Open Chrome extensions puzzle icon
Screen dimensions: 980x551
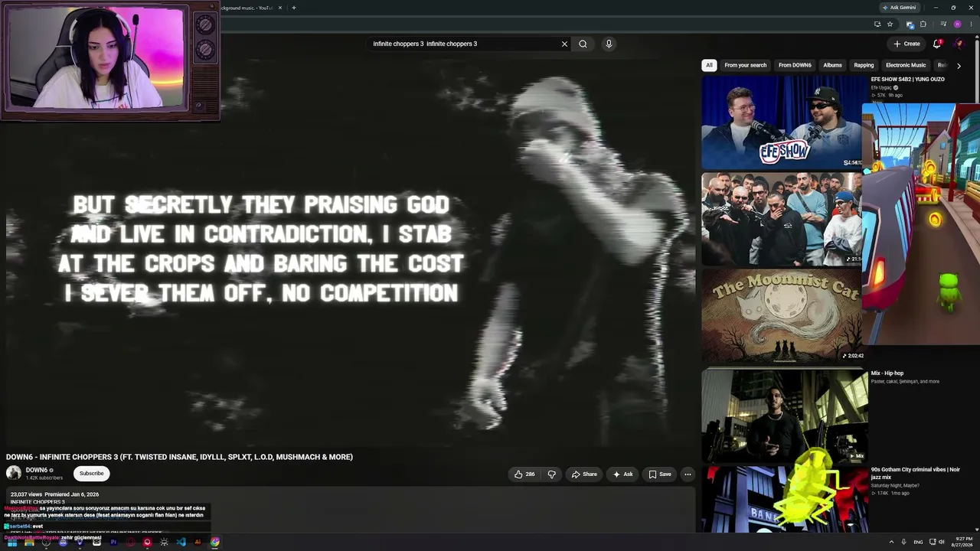[923, 24]
